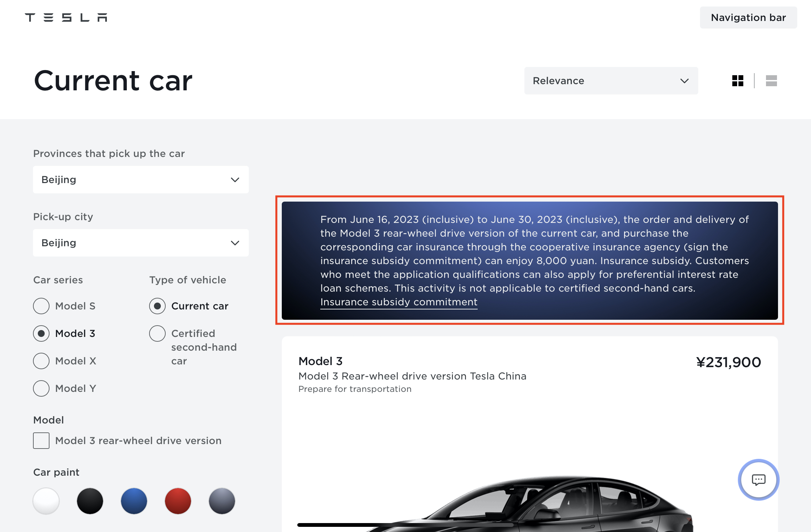
Task: Click 'Model 3 Rear-wheel drive version Tesla China'
Action: pyautogui.click(x=412, y=376)
